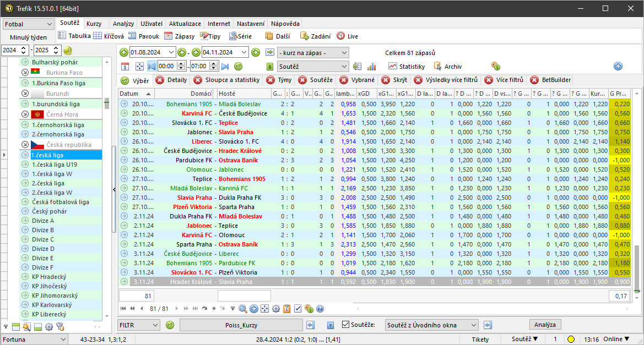This screenshot has height=345, width=644.
Task: Click the Poiss_Kurzy filter button
Action: [x=241, y=325]
